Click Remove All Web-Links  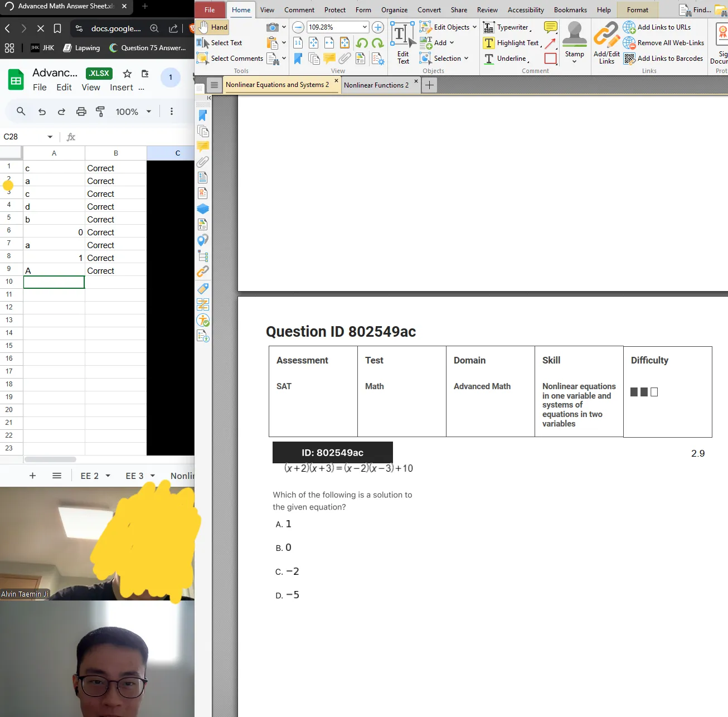(x=664, y=42)
